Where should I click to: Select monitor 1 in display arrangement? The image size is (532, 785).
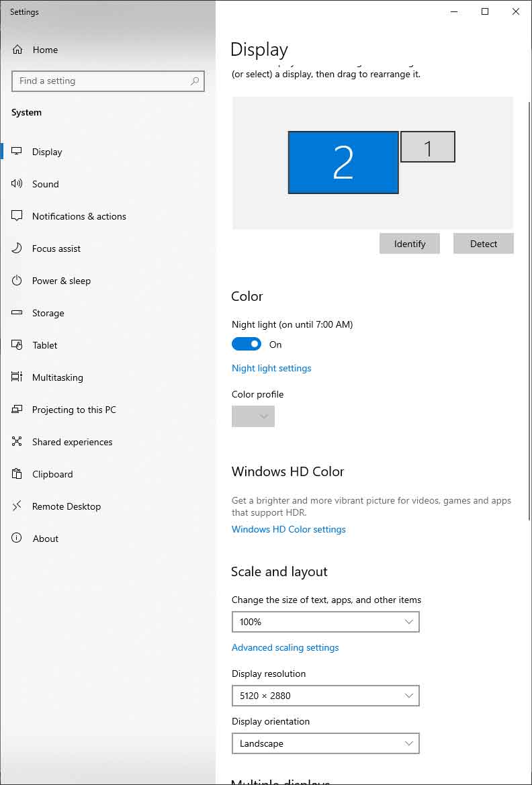coord(428,147)
